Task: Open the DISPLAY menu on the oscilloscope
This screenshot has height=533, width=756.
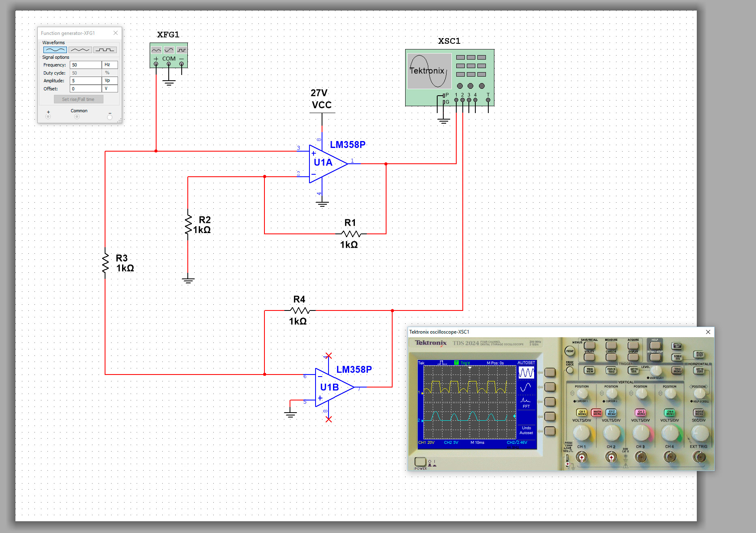Action: (x=633, y=357)
